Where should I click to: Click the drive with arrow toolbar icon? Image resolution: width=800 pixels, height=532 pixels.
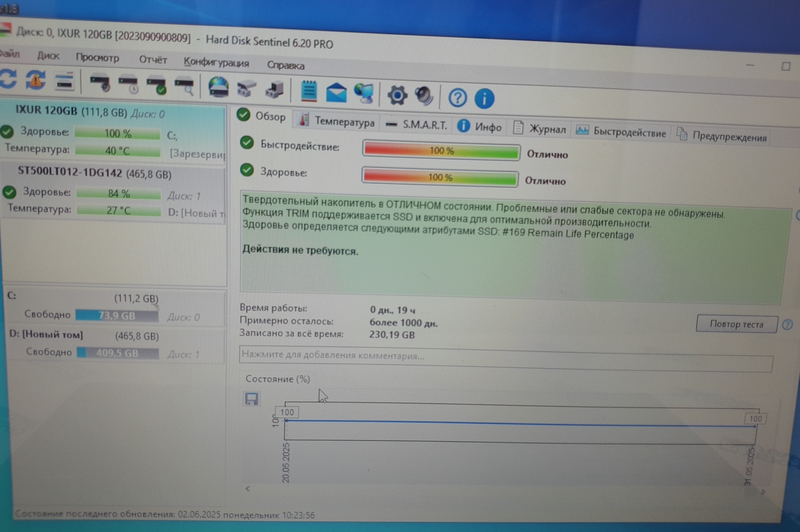coord(274,90)
